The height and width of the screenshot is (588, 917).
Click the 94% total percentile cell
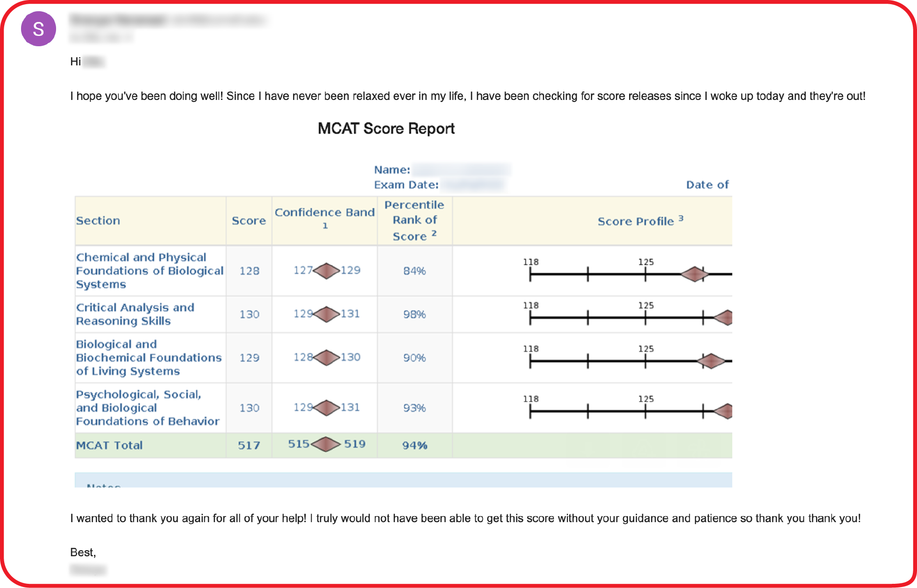415,446
